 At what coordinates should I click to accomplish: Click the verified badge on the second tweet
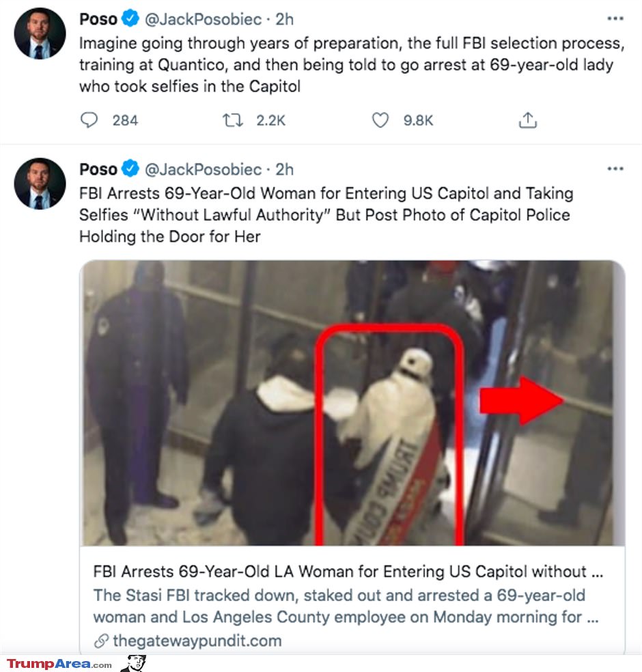[x=130, y=168]
